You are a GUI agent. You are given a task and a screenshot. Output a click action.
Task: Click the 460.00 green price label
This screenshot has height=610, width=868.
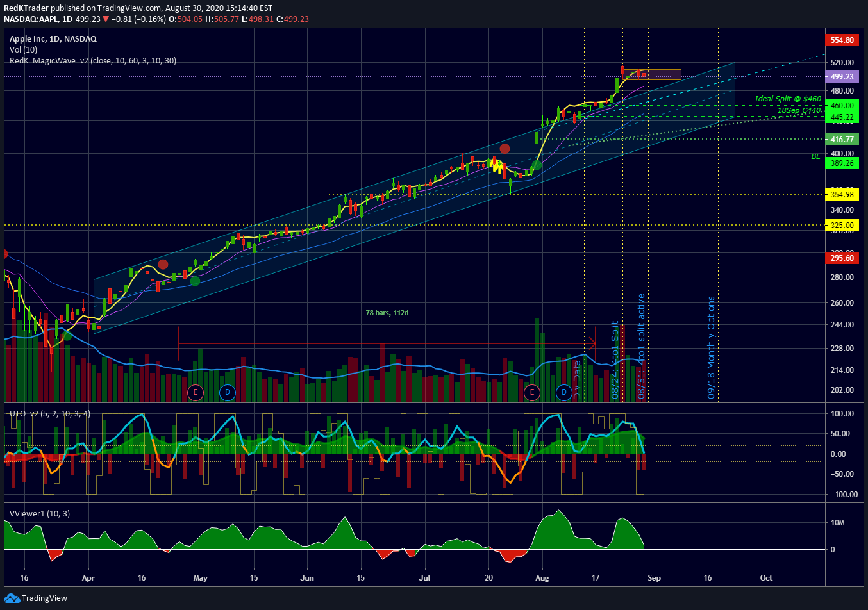point(842,105)
